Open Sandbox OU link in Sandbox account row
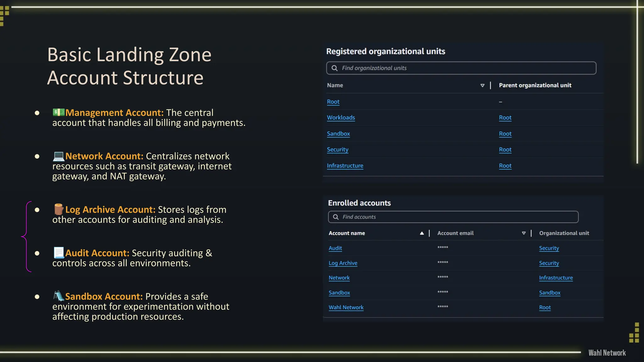 tap(550, 293)
